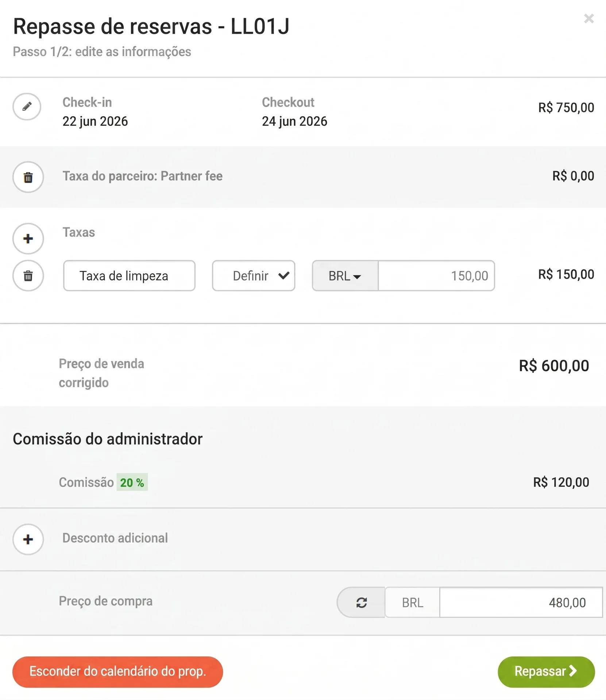Add Desconto adicional with plus icon

(x=28, y=540)
